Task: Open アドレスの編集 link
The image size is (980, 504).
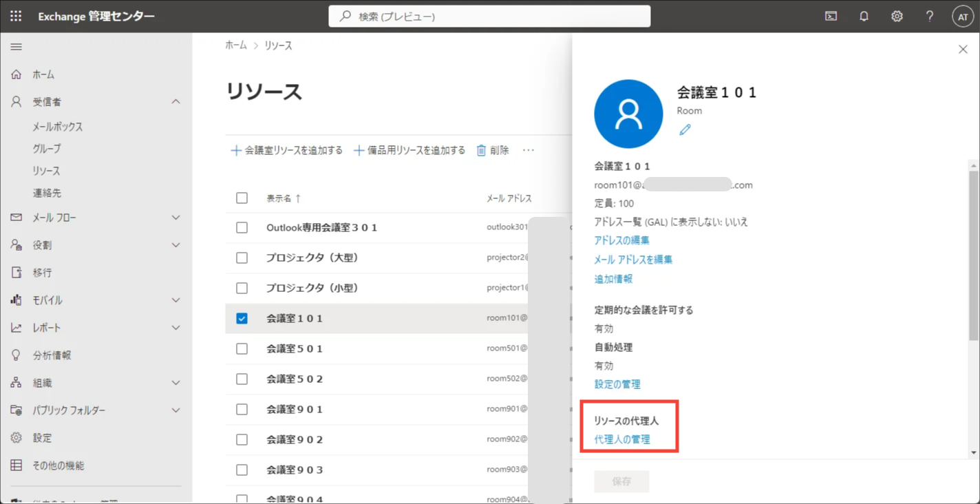Action: pos(621,240)
